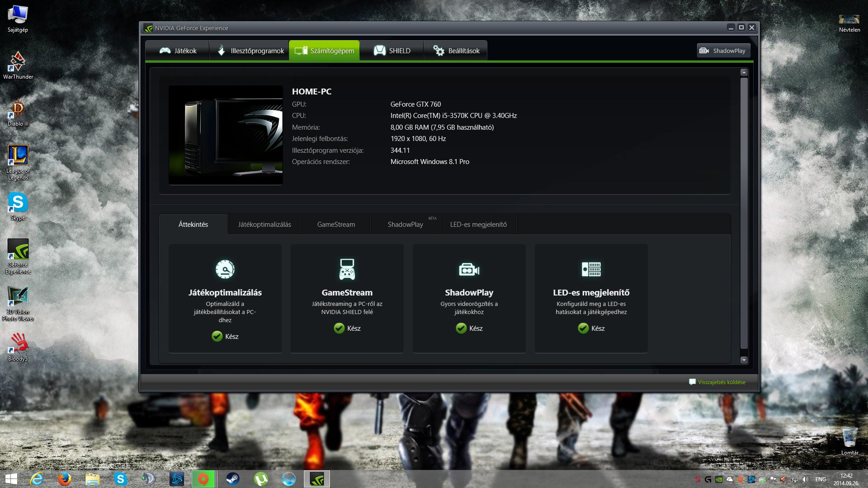868x488 pixels.
Task: Switch to the Illesztőprogramok tab
Action: 250,51
